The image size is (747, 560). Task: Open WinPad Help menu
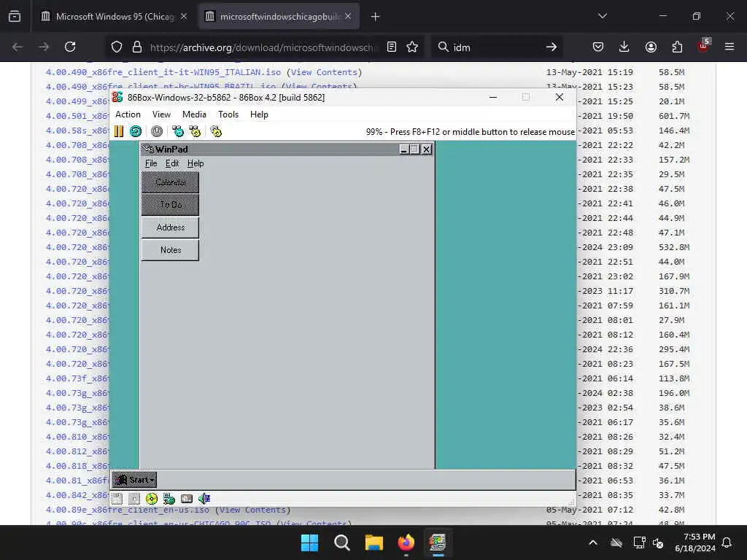click(196, 163)
